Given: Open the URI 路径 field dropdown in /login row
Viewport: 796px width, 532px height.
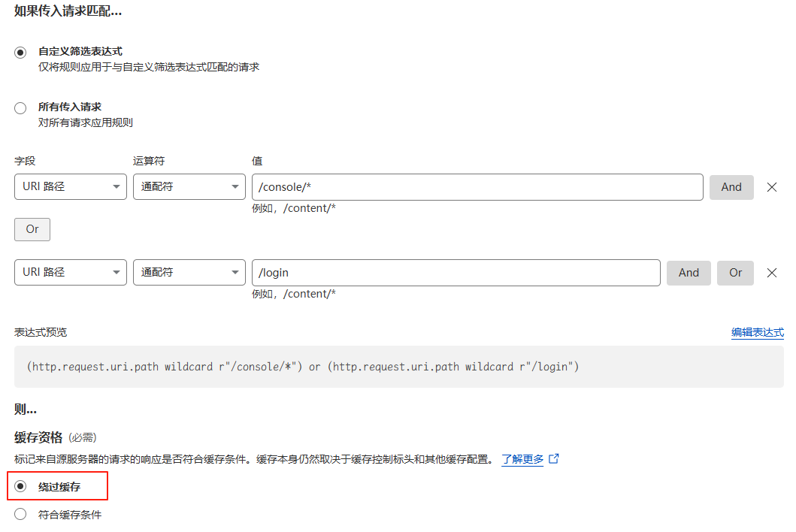Looking at the screenshot, I should (71, 273).
